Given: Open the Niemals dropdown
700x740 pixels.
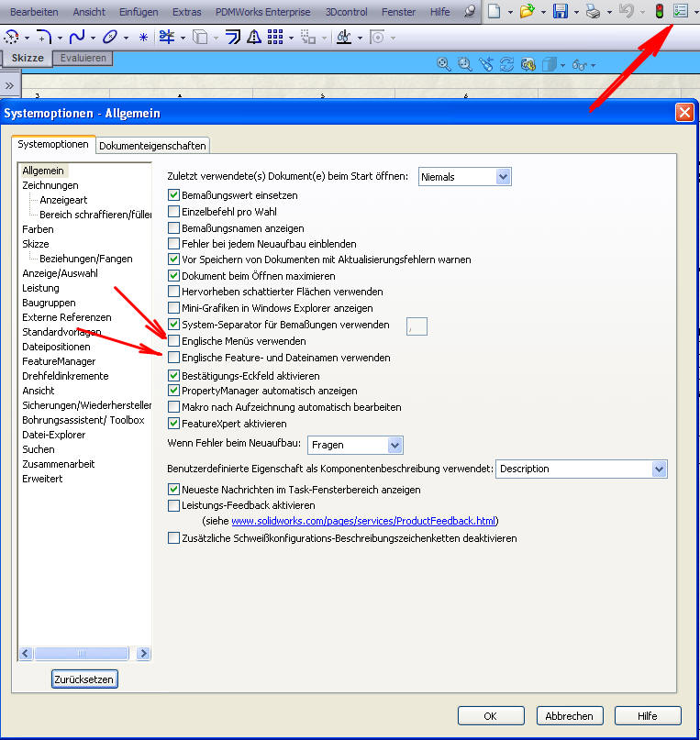Looking at the screenshot, I should (503, 176).
